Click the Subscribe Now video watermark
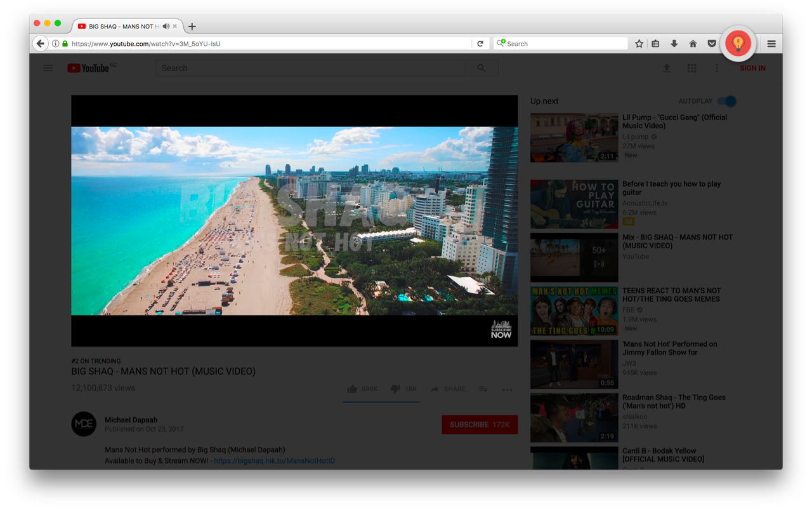 coord(501,329)
